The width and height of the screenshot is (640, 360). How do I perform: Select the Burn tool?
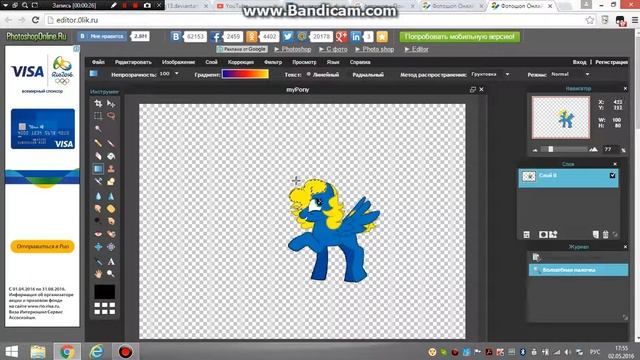[111, 221]
